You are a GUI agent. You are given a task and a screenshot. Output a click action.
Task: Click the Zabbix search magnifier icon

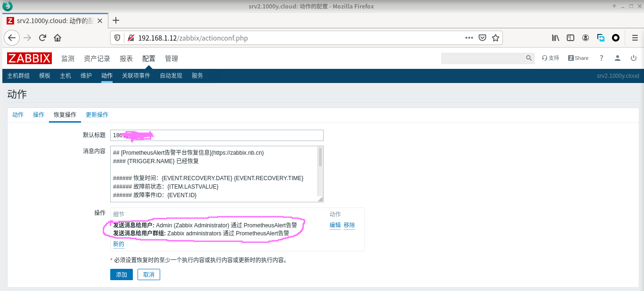[529, 58]
